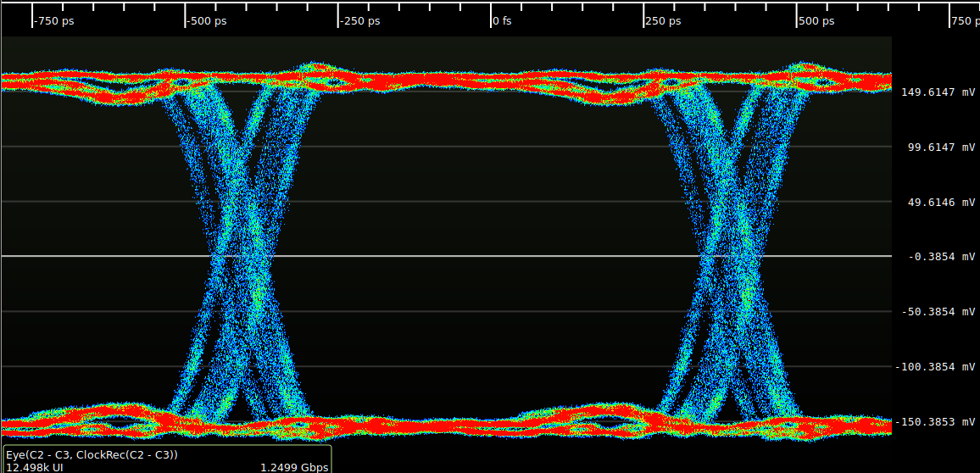The width and height of the screenshot is (980, 473).
Task: Click the 149.6147 mV axis label
Action: (x=940, y=92)
